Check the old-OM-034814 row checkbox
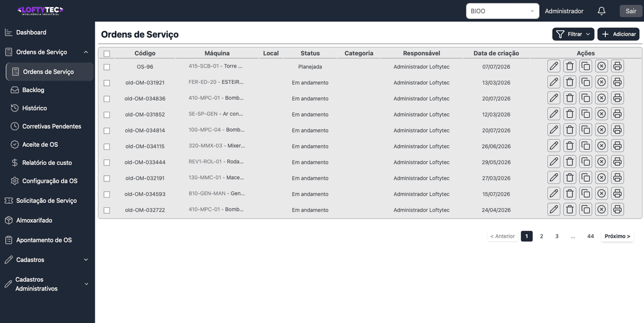Screen dimensions: 644x323 pos(107,130)
